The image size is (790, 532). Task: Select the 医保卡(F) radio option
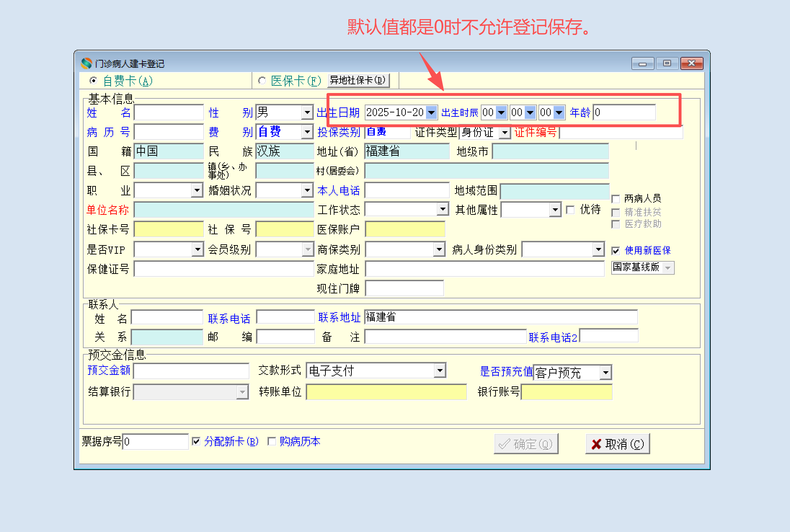[262, 80]
